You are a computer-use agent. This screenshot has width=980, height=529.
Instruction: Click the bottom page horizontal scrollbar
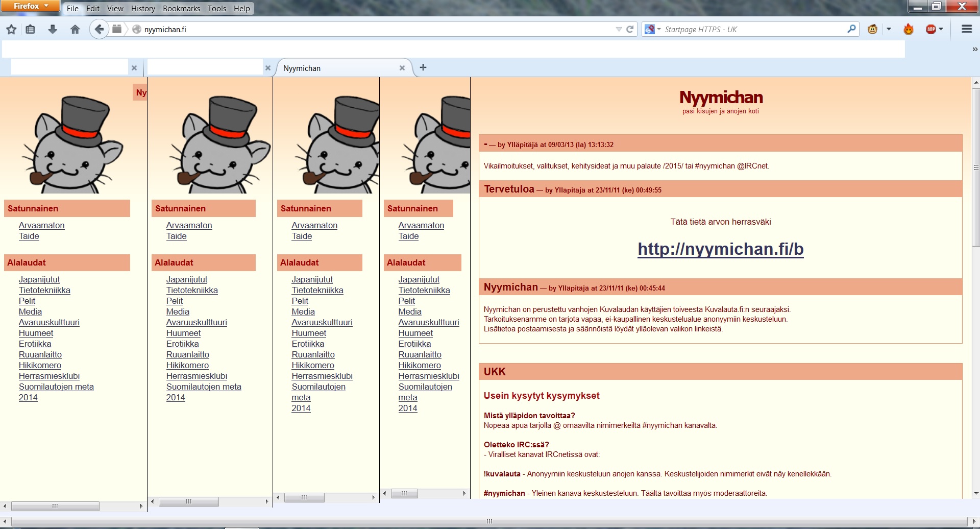[489, 521]
